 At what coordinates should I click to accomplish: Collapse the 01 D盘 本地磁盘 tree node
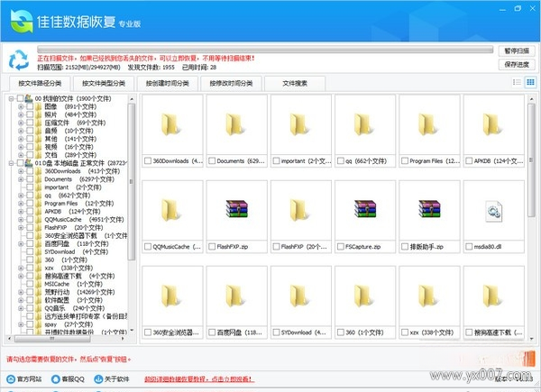[x=11, y=163]
